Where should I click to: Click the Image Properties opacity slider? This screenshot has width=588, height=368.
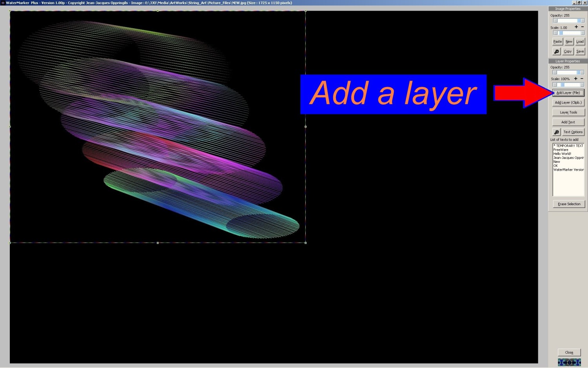568,21
